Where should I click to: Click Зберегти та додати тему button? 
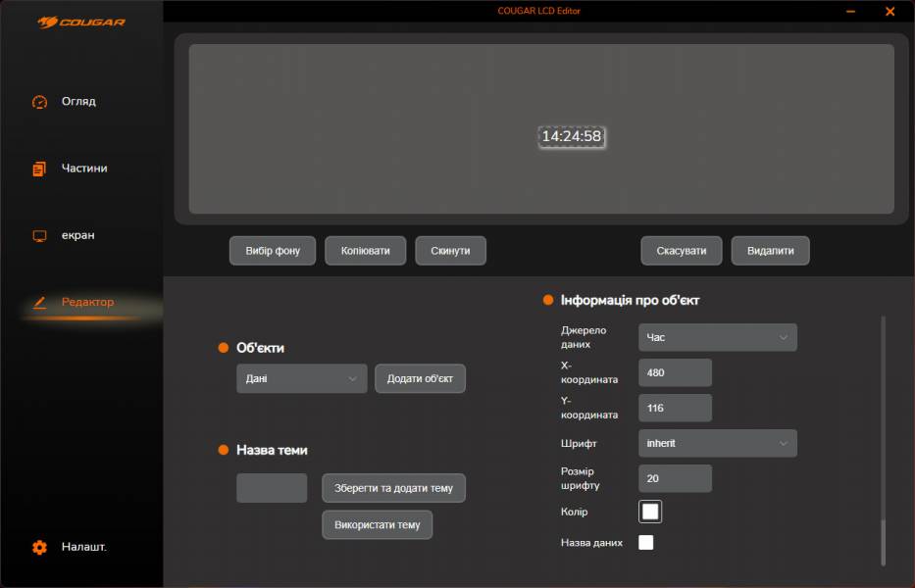393,488
